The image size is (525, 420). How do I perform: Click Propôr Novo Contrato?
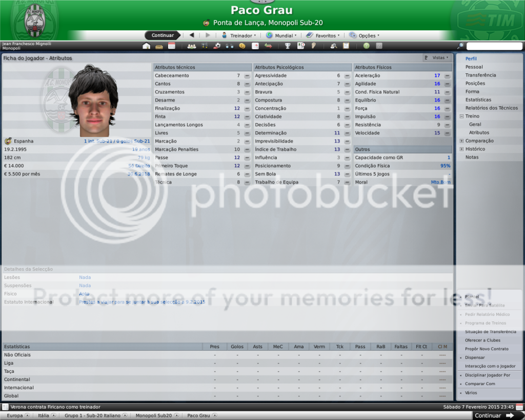click(x=487, y=349)
